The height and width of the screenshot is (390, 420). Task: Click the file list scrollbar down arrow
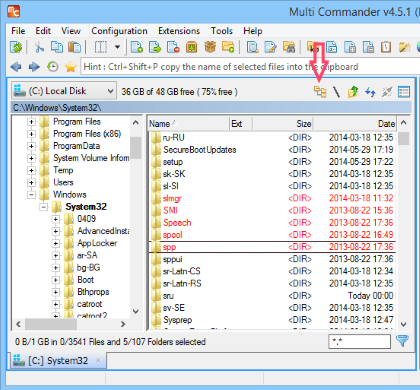(x=403, y=324)
